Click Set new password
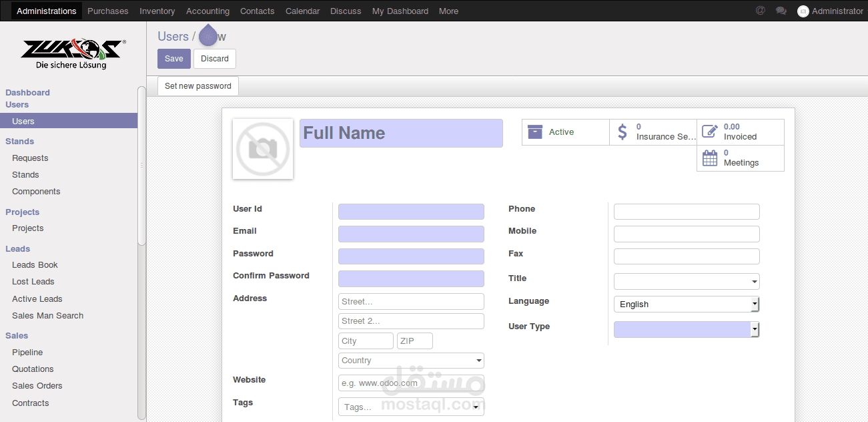This screenshot has height=422, width=868. click(197, 85)
